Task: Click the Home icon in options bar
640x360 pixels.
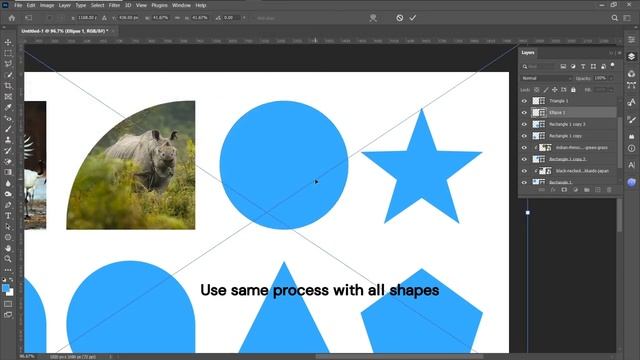Action: (x=12, y=18)
